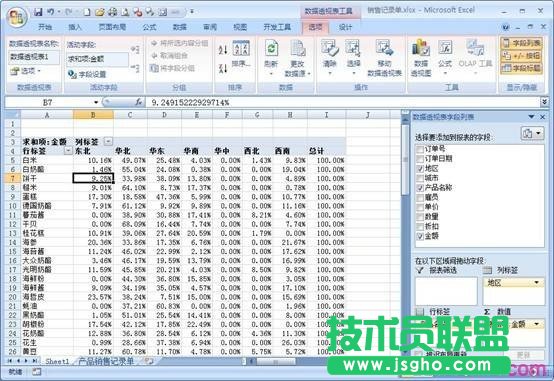The image size is (554, 381).
Task: Expand the formula bar
Action: coord(544,102)
